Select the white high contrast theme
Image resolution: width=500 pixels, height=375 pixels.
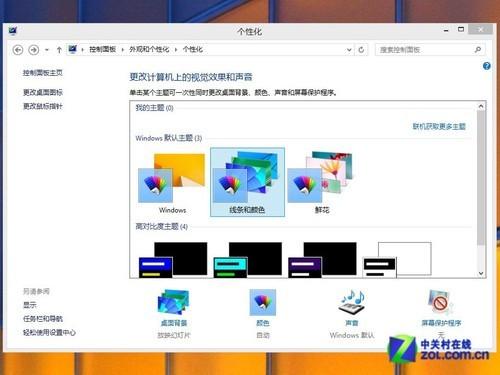[x=397, y=259]
